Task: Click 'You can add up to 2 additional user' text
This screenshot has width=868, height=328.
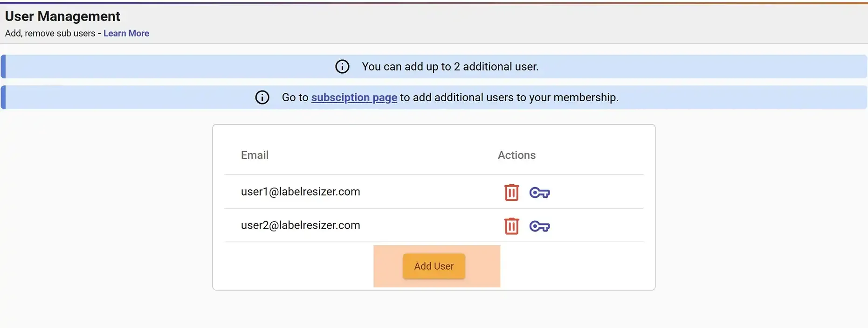Action: click(450, 67)
